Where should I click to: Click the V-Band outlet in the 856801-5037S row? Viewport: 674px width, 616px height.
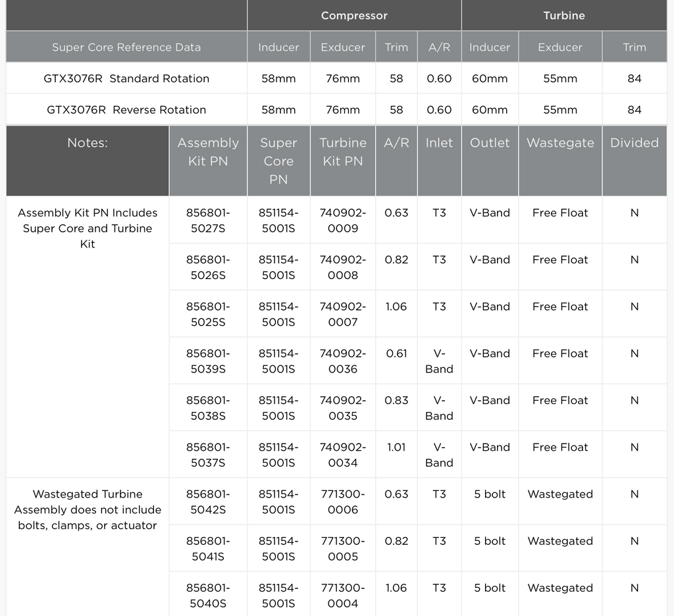pos(490,447)
